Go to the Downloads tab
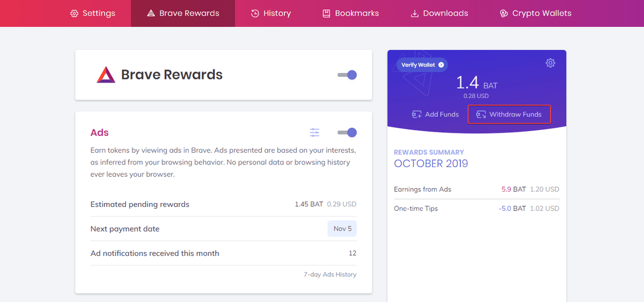Screen dimensions: 644x302 [439, 13]
